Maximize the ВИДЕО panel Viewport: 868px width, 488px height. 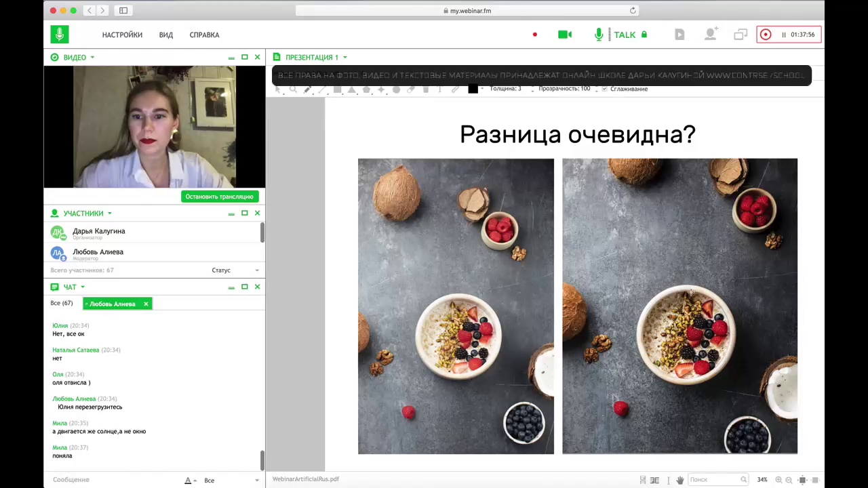pos(245,58)
